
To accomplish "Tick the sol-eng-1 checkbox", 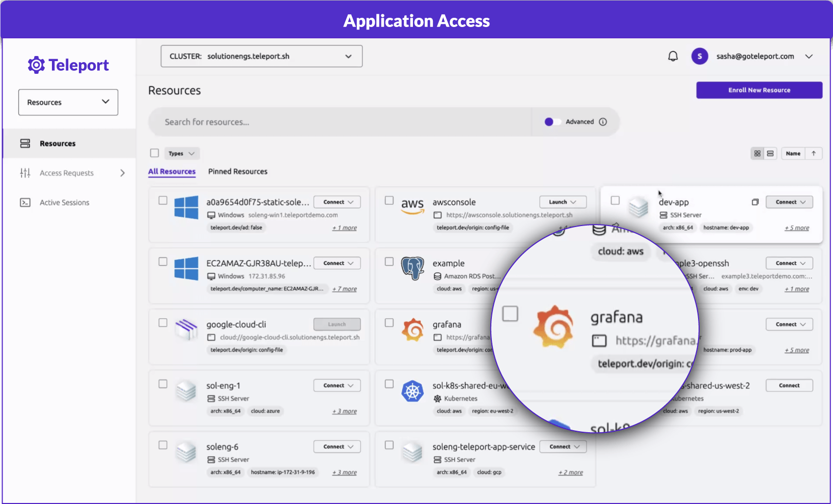I will pyautogui.click(x=163, y=384).
